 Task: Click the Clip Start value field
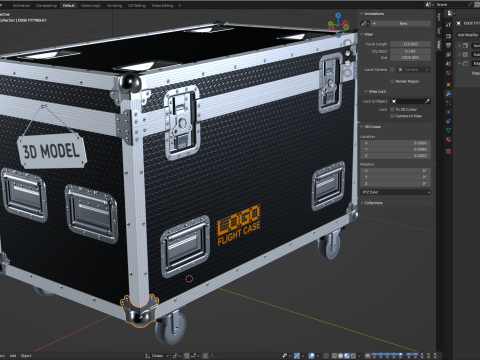(410, 51)
